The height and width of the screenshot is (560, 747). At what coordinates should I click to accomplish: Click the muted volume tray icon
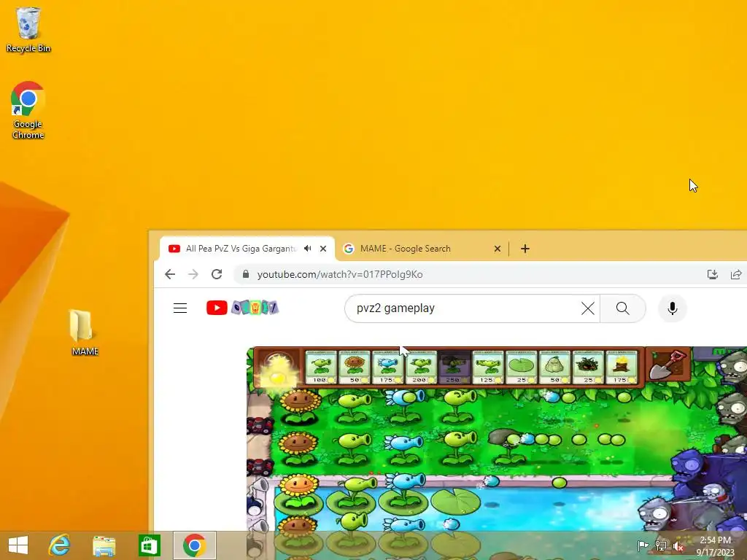coord(678,545)
